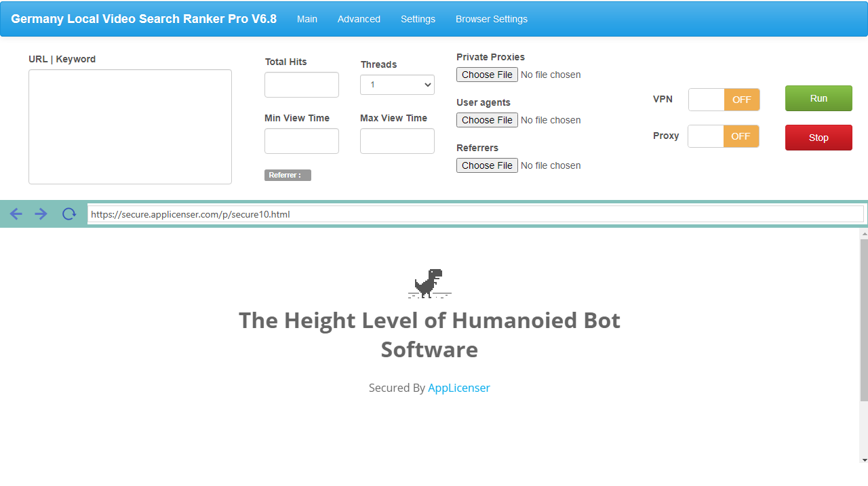Viewport: 868px width, 486px height.
Task: Click the browser address bar URL
Action: point(476,214)
